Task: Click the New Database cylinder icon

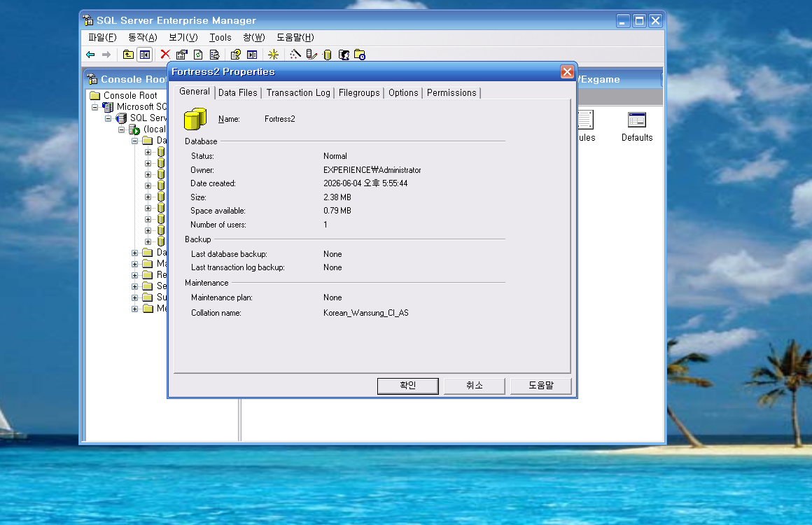Action: (x=328, y=55)
